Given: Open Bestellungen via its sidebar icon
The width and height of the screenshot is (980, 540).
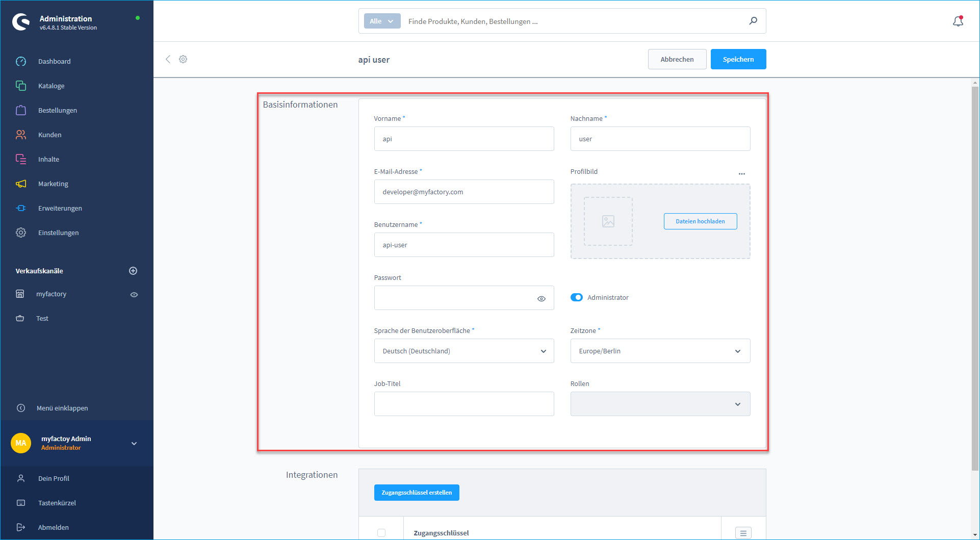Looking at the screenshot, I should pos(21,110).
